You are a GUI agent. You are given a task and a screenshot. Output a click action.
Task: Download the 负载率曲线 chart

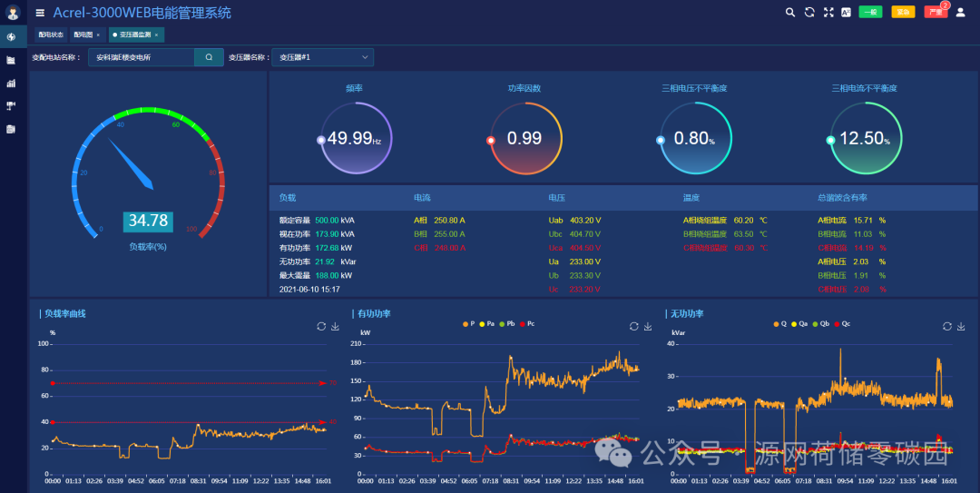335,327
